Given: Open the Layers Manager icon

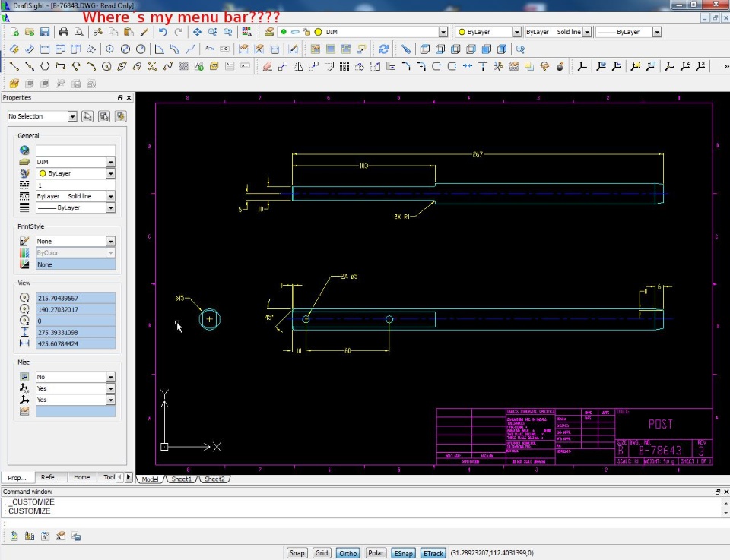Looking at the screenshot, I should tap(269, 32).
